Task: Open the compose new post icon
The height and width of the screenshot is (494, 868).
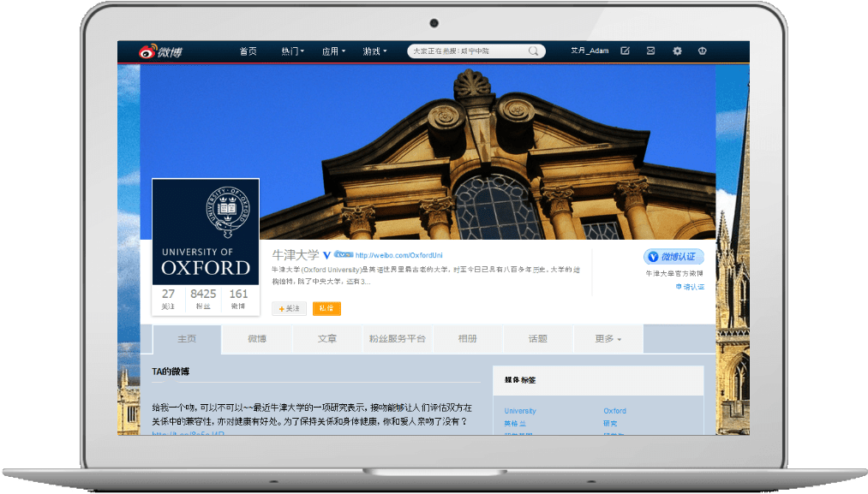Action: point(626,51)
